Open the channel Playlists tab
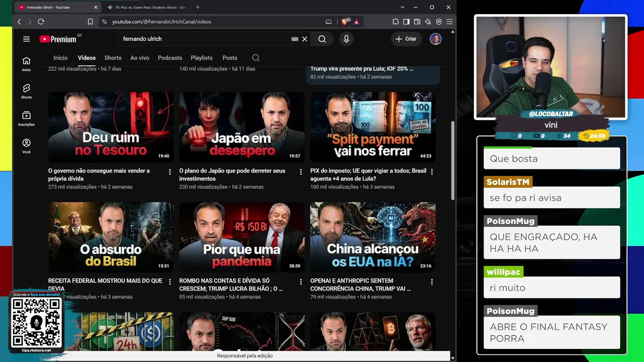The height and width of the screenshot is (362, 644). click(x=202, y=58)
